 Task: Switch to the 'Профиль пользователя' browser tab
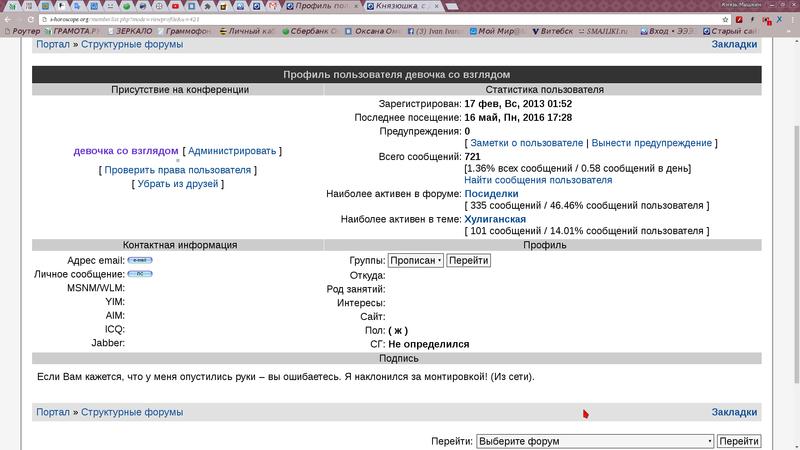pos(330,6)
